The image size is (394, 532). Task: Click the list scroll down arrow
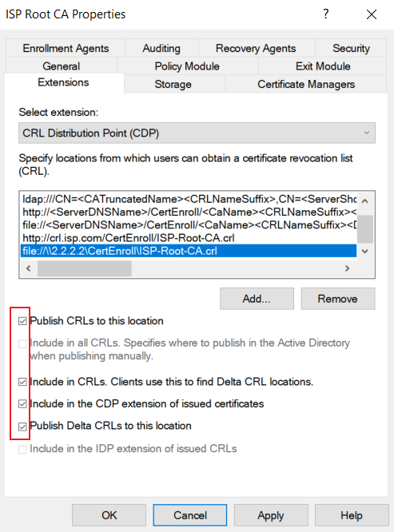pyautogui.click(x=365, y=252)
